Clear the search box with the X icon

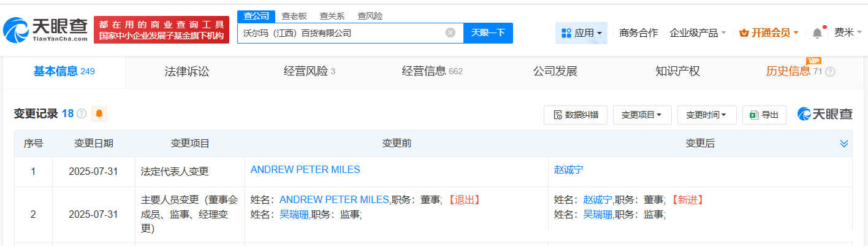(x=451, y=33)
